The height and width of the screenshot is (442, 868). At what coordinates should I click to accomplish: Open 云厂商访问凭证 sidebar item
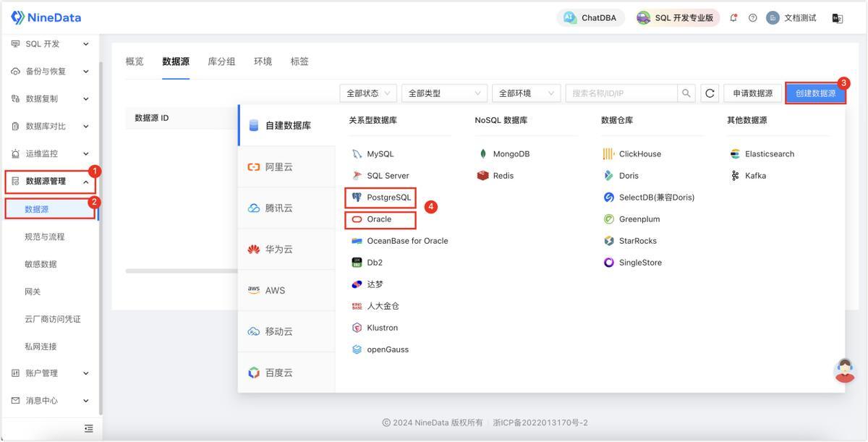coord(52,319)
